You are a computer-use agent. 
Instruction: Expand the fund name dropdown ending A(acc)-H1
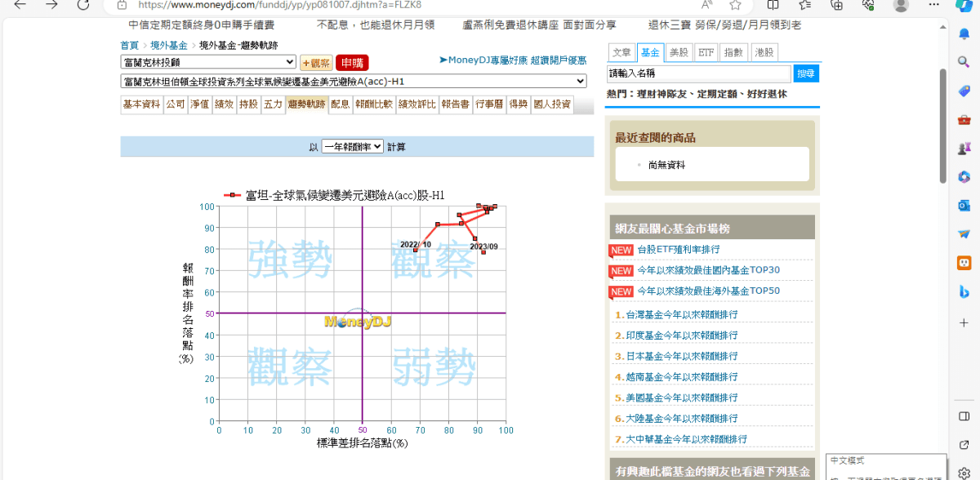click(x=354, y=82)
